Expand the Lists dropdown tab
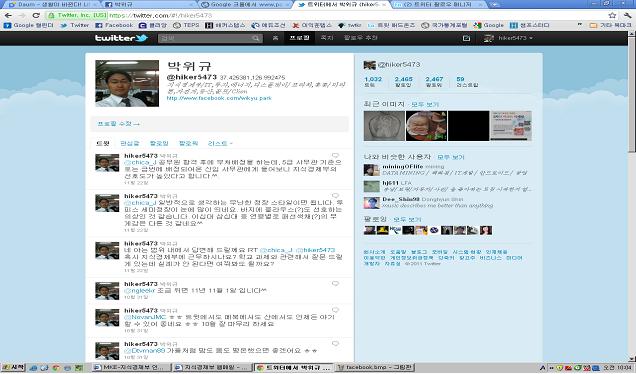The height and width of the screenshot is (374, 636). (220, 144)
